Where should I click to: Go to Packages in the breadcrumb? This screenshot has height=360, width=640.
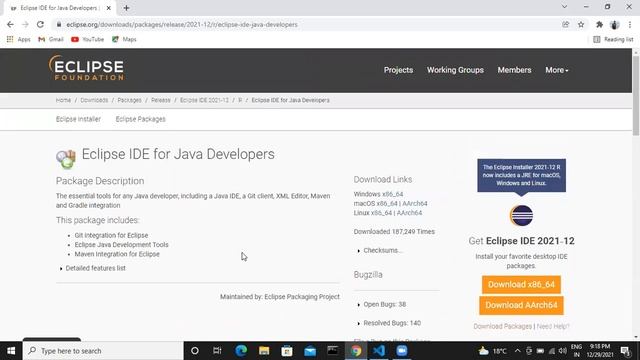coord(129,100)
